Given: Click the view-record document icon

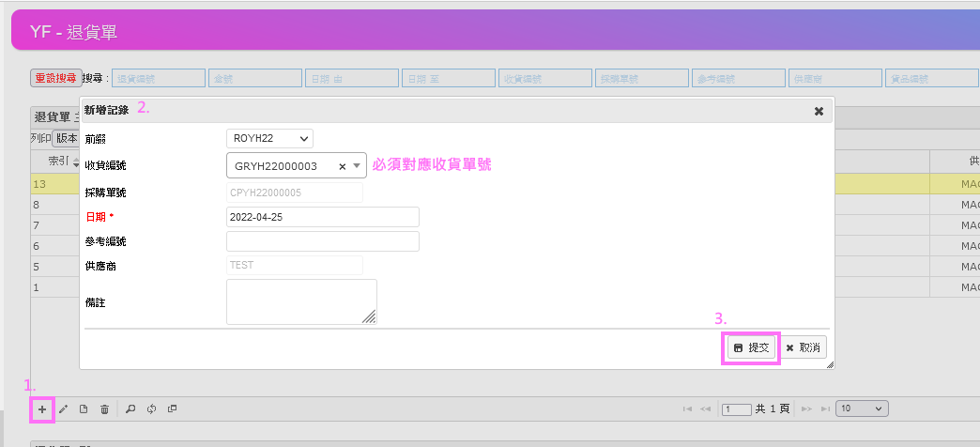Looking at the screenshot, I should 84,409.
